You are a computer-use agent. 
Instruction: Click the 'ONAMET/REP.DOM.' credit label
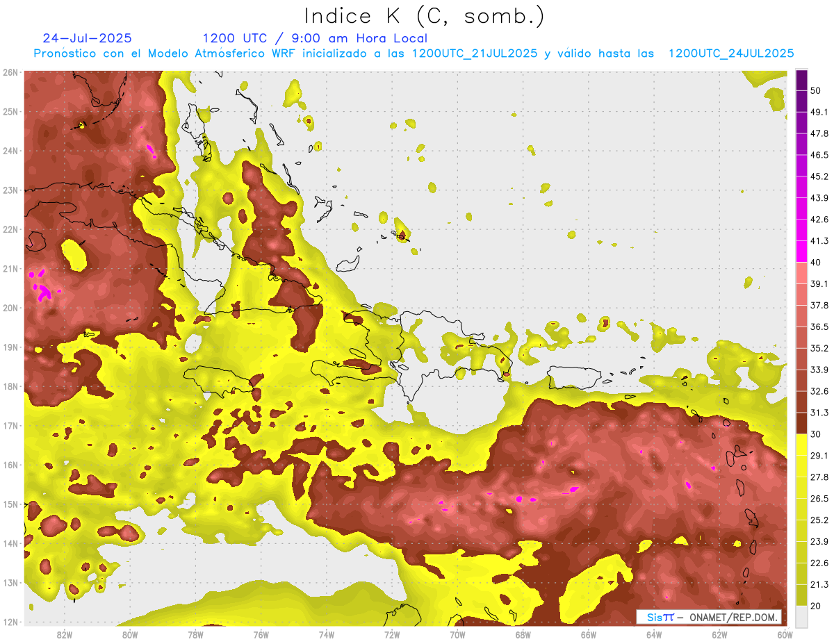[733, 617]
